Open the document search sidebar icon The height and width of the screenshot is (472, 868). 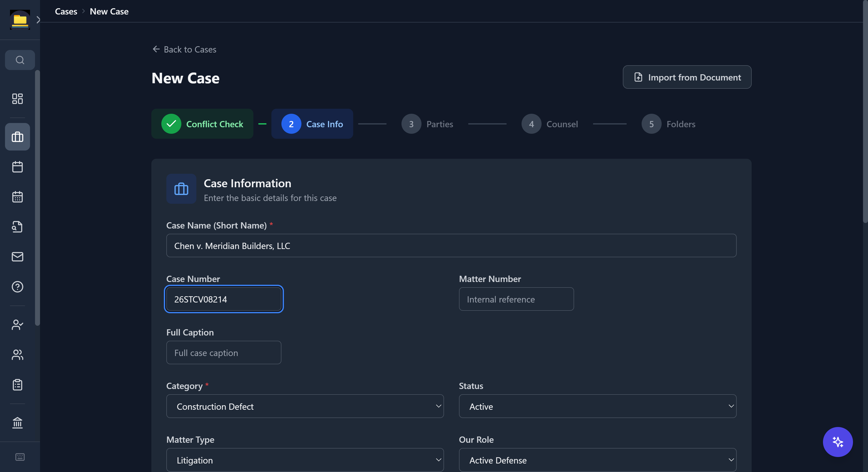point(18,227)
